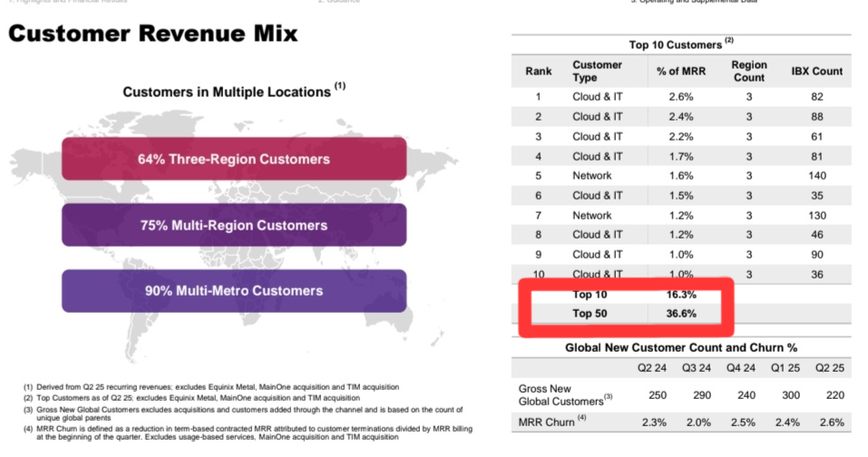Select IBX count 81 in rank 4 row
The height and width of the screenshot is (457, 868).
pyautogui.click(x=817, y=157)
